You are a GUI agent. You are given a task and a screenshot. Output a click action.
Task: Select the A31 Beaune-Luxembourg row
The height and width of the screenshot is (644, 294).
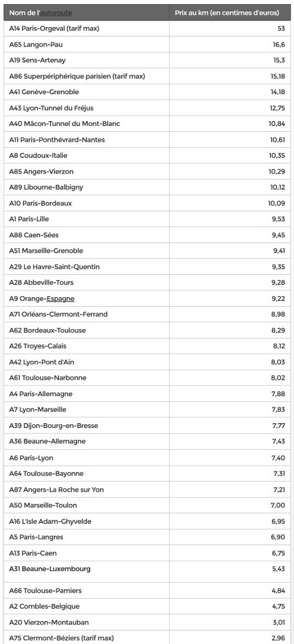coord(147,572)
